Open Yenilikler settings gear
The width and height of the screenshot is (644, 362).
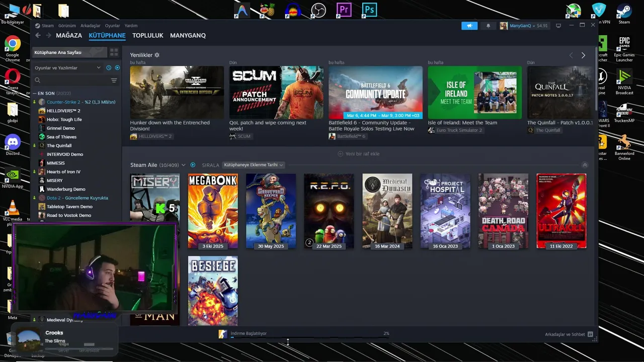coord(157,55)
